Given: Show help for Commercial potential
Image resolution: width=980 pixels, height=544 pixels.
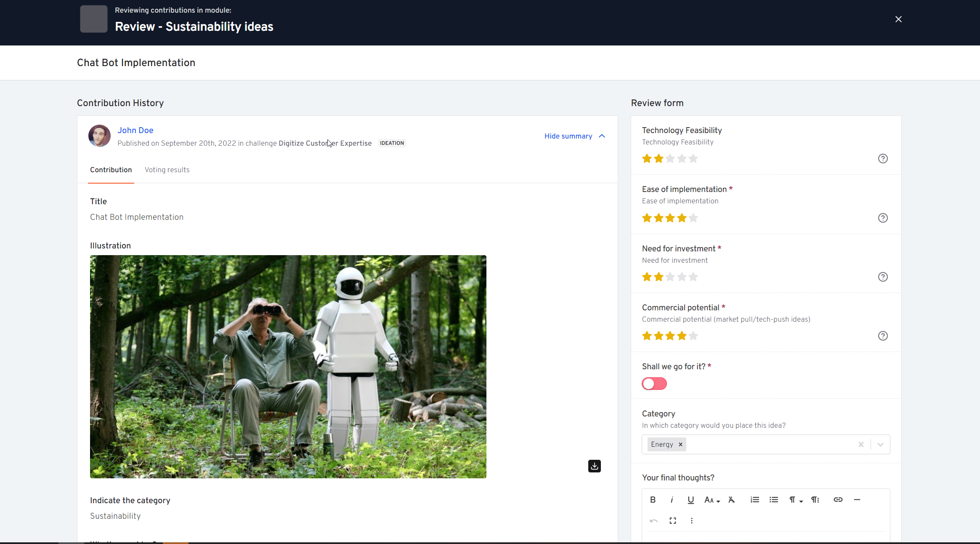Looking at the screenshot, I should [x=883, y=336].
